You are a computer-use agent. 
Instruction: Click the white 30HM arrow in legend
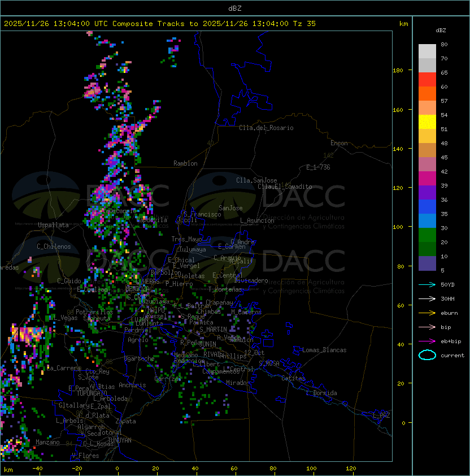pos(427,299)
